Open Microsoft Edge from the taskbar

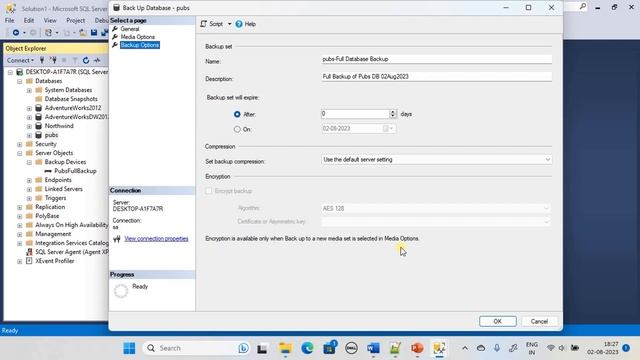pos(307,348)
